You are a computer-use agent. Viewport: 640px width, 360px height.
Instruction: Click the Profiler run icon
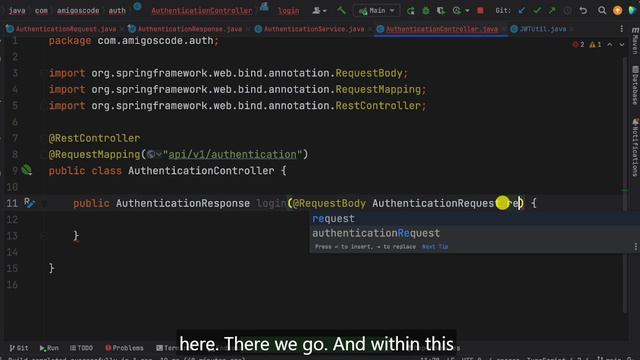456,11
